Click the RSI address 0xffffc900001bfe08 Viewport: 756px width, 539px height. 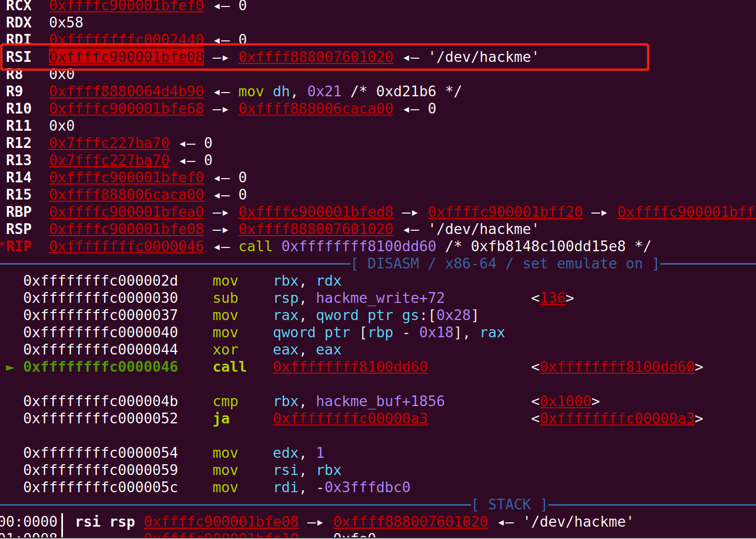pos(126,57)
